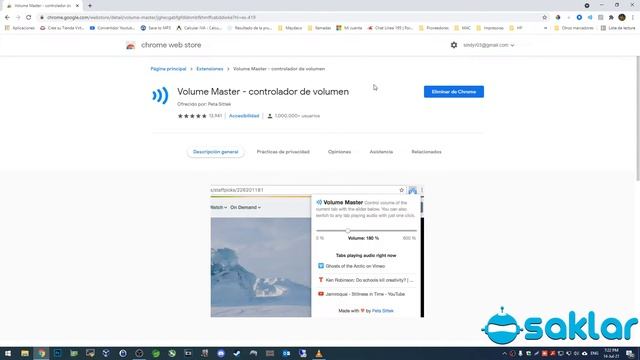Click the "Ofrecido por: Peta Sittek" text

204,104
